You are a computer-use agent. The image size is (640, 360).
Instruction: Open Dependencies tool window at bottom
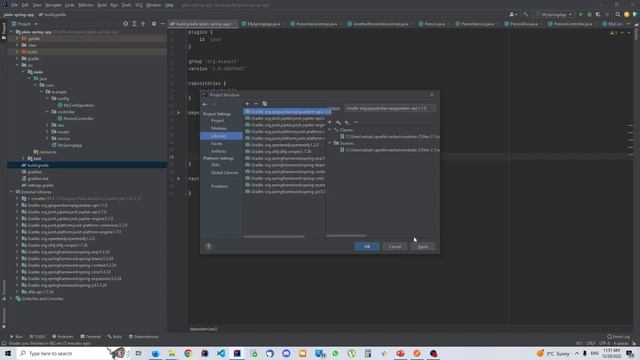pyautogui.click(x=144, y=337)
